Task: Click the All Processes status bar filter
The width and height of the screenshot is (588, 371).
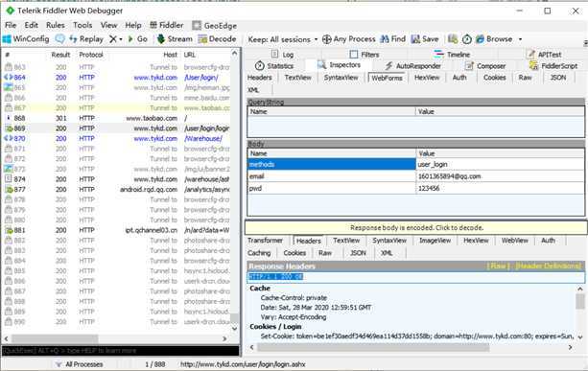Action: (79, 364)
